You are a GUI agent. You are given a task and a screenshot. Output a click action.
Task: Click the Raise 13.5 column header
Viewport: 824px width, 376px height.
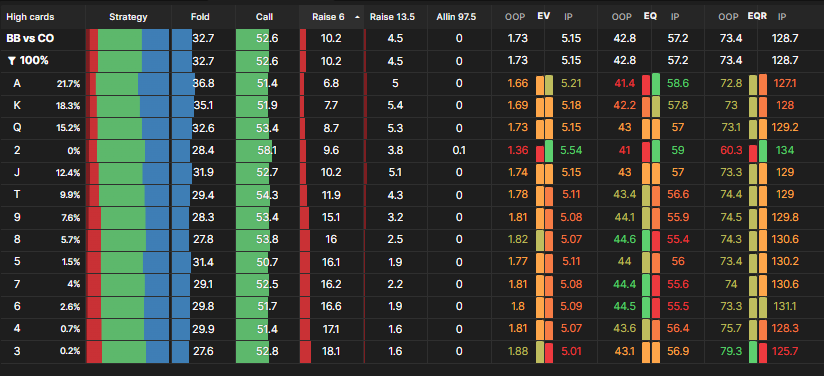(392, 17)
